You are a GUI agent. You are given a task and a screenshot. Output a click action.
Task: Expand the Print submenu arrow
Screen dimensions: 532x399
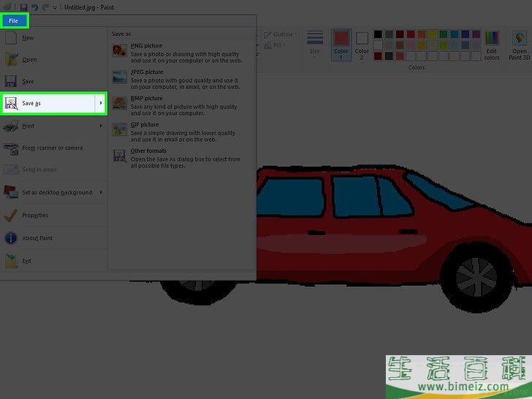pyautogui.click(x=101, y=126)
